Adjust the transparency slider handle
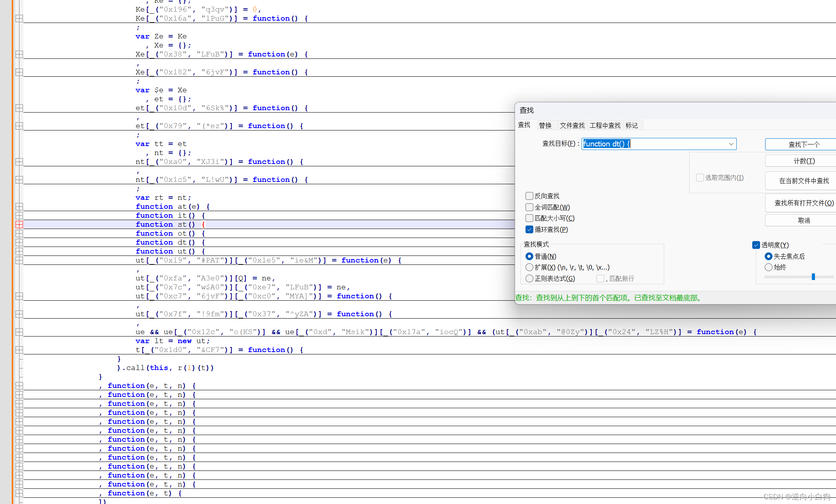Image resolution: width=836 pixels, height=504 pixels. tap(813, 277)
